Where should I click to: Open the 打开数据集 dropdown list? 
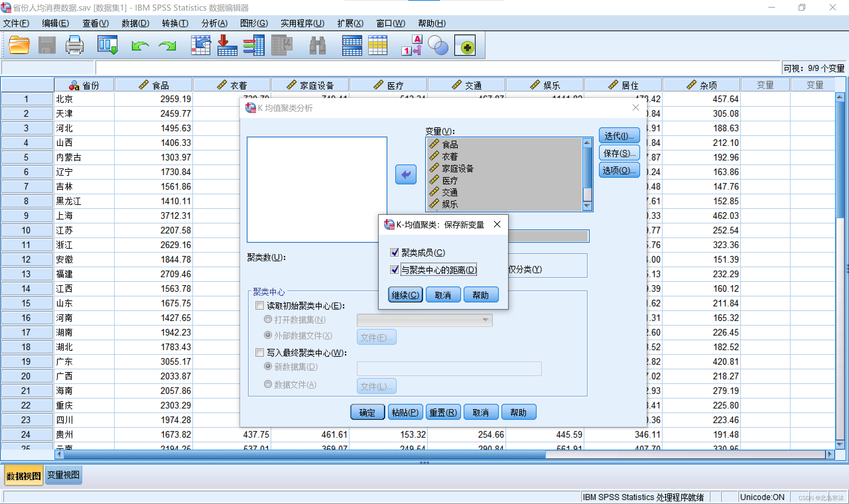pos(424,320)
